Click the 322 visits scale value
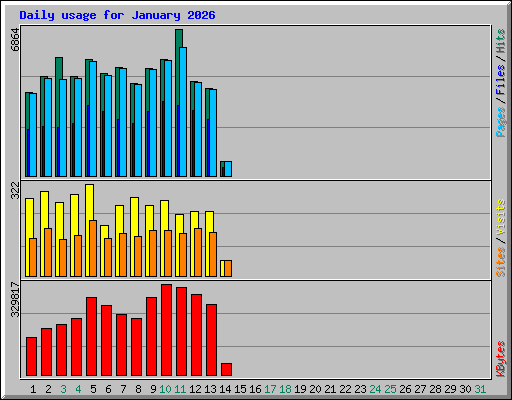Screen dimensions: 512x400 (15, 191)
